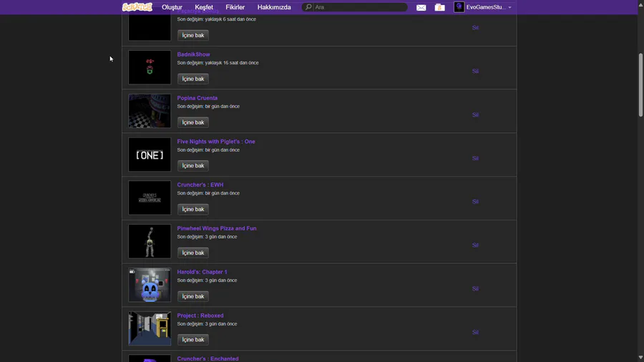644x362 pixels.
Task: Open the Cruncher's : Enchanted link
Action: (x=208, y=358)
